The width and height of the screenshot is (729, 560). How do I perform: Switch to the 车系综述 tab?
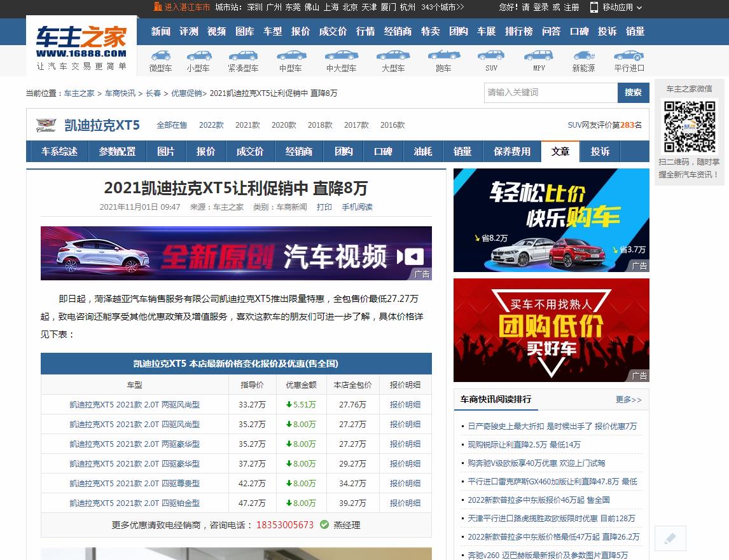click(x=59, y=151)
